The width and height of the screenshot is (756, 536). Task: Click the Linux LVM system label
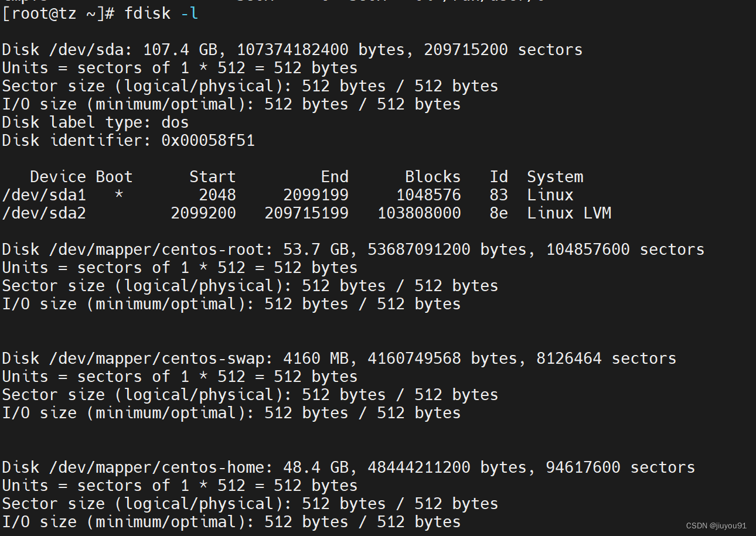(x=569, y=213)
